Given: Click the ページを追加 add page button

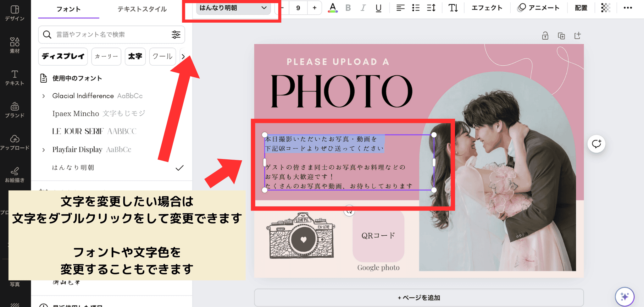Looking at the screenshot, I should pyautogui.click(x=419, y=298).
